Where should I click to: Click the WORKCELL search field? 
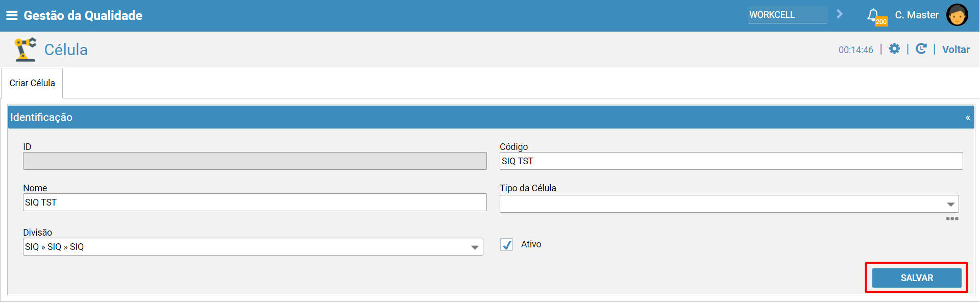tap(788, 15)
